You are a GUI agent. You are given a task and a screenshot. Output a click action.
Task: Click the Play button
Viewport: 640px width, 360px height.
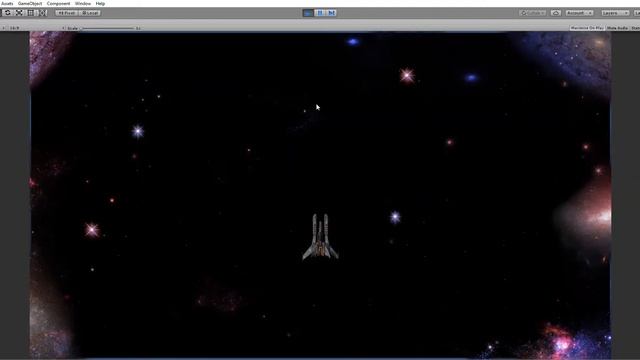click(308, 13)
